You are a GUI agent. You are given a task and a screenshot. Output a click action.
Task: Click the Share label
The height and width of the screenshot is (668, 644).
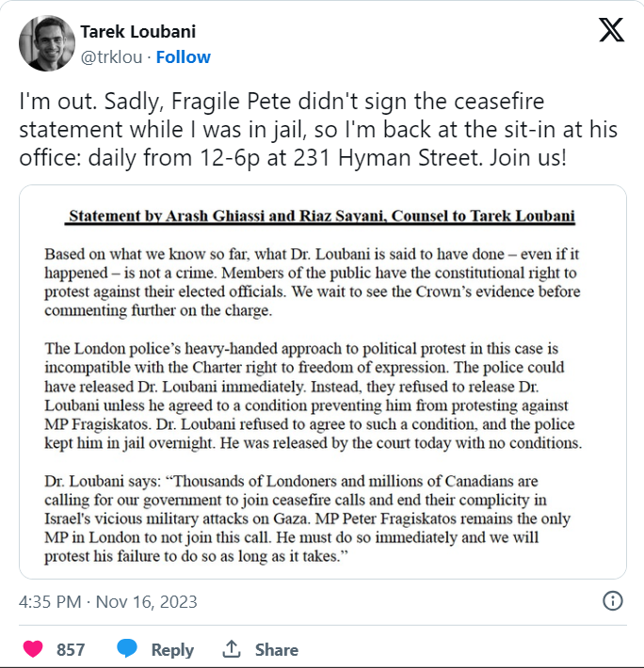[277, 650]
